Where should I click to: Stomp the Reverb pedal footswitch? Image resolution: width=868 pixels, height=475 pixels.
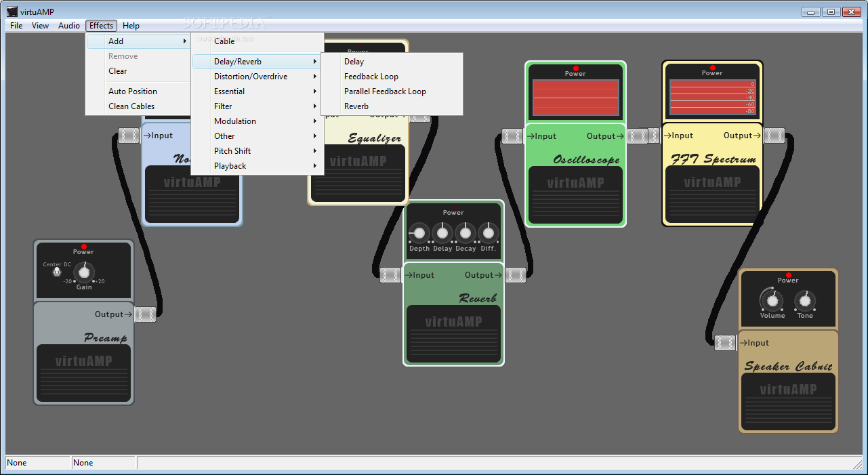[x=453, y=333]
